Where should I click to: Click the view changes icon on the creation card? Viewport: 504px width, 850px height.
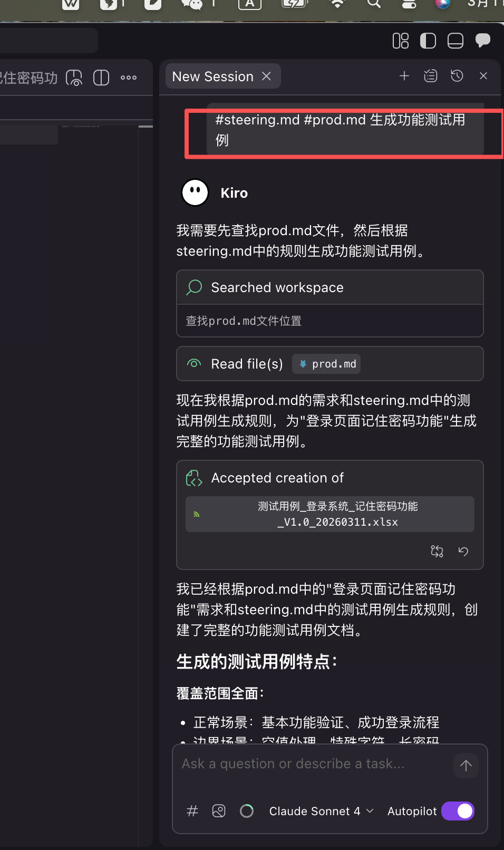(437, 551)
